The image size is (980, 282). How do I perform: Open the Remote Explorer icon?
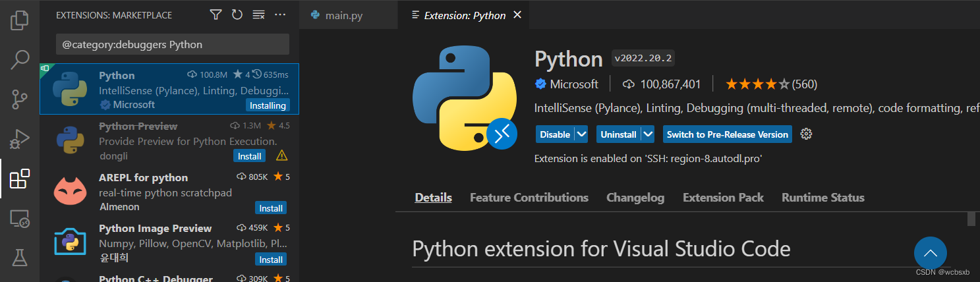(20, 219)
